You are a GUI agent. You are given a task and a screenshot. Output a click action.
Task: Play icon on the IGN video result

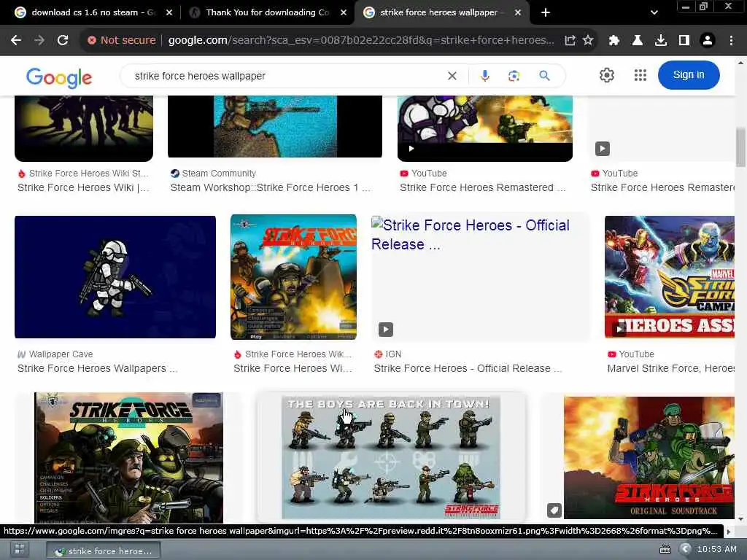click(x=386, y=330)
